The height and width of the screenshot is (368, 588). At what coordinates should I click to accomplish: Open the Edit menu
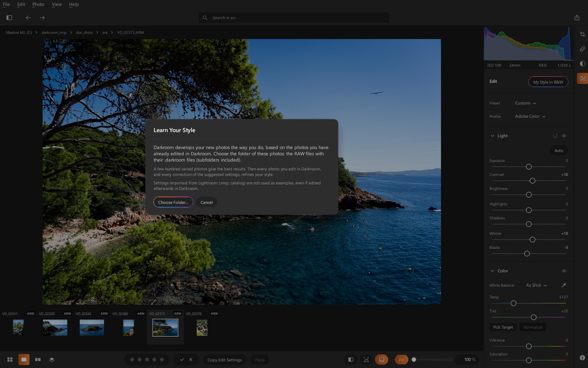21,4
